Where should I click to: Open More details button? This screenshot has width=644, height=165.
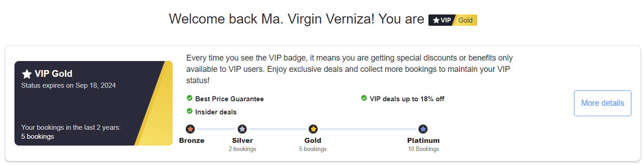(602, 103)
